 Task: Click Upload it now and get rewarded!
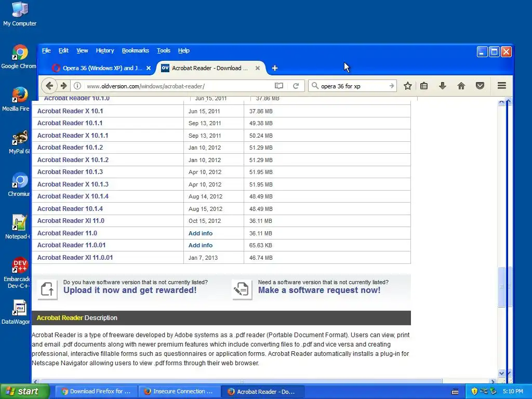tap(130, 290)
